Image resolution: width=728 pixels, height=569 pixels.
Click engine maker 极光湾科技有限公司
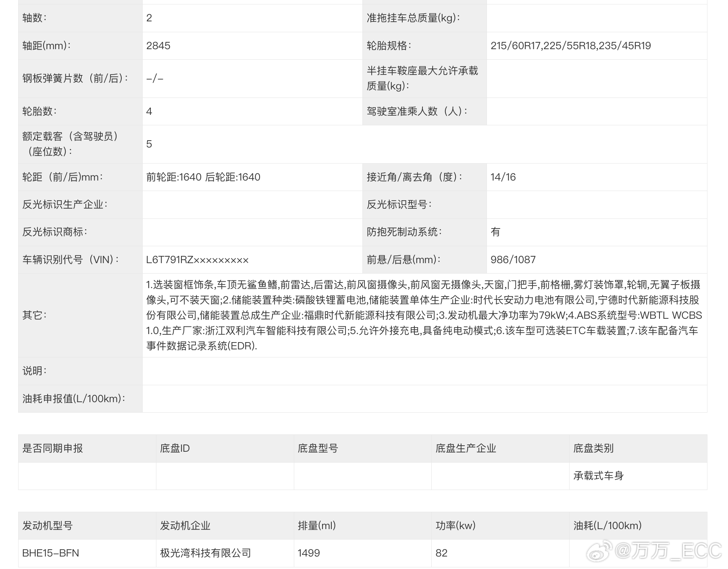pyautogui.click(x=205, y=553)
